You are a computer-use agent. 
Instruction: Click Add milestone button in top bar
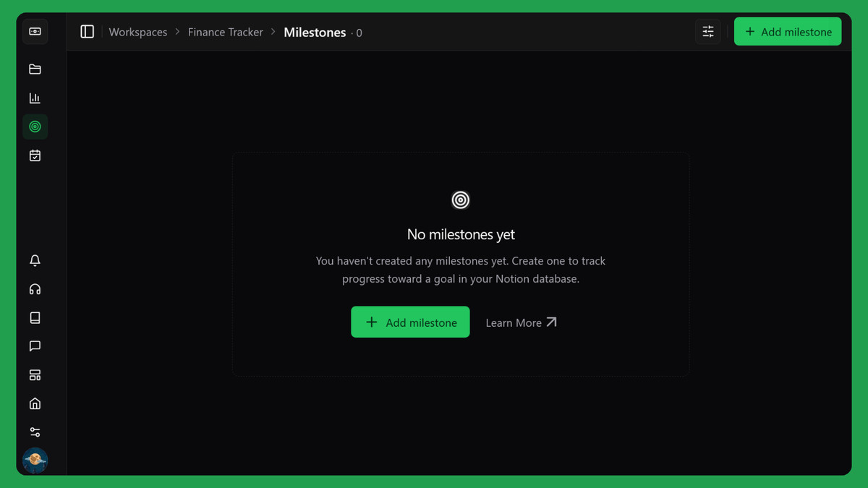point(788,32)
